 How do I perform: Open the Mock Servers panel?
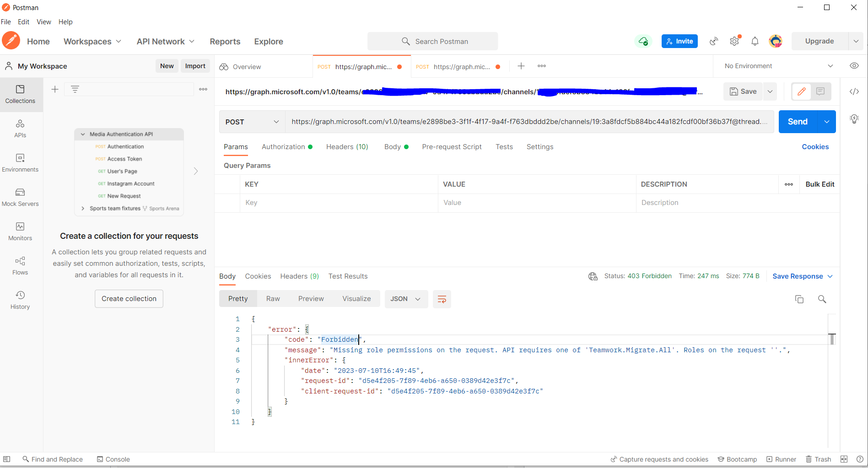[20, 197]
